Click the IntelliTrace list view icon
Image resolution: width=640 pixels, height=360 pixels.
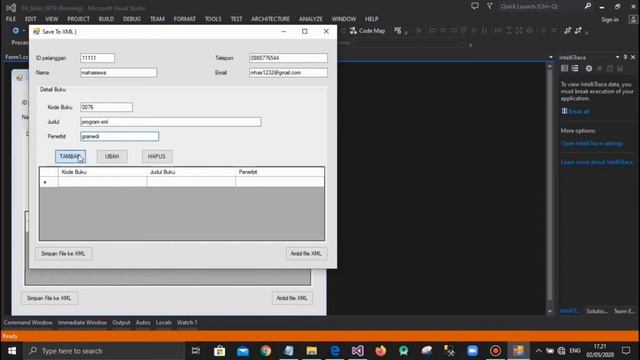[x=575, y=69]
